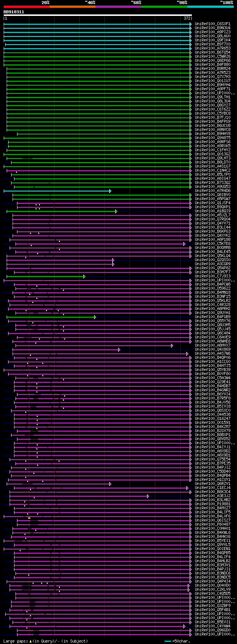Open hit UniRef100_A7R653

click(213, 48)
